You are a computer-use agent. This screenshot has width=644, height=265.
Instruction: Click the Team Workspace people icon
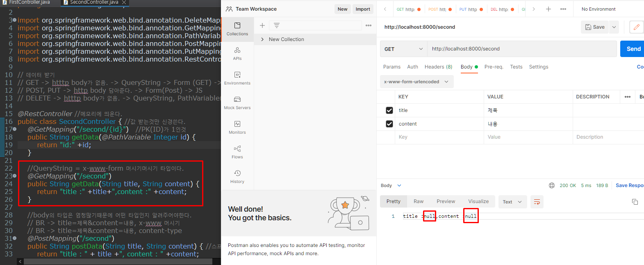[229, 9]
